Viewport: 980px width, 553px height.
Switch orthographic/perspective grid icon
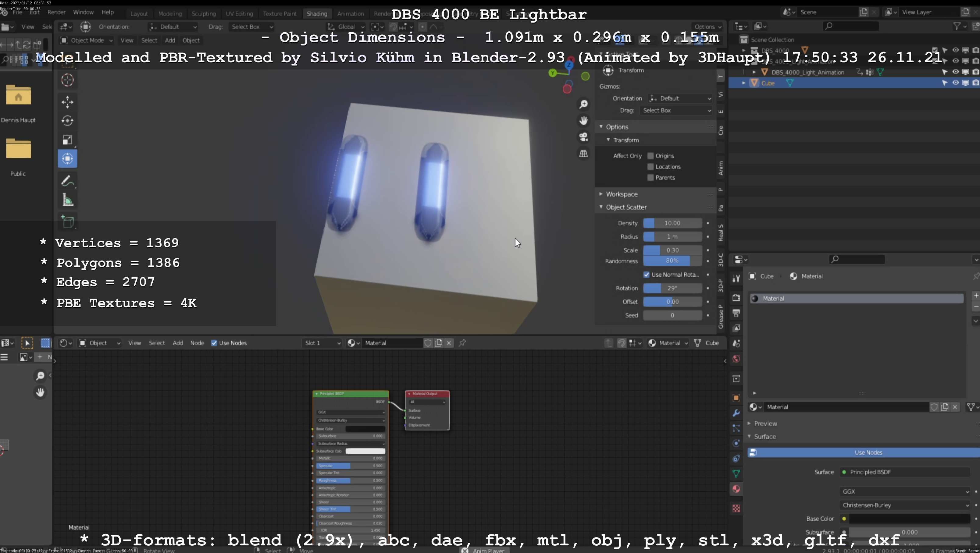[x=583, y=154]
